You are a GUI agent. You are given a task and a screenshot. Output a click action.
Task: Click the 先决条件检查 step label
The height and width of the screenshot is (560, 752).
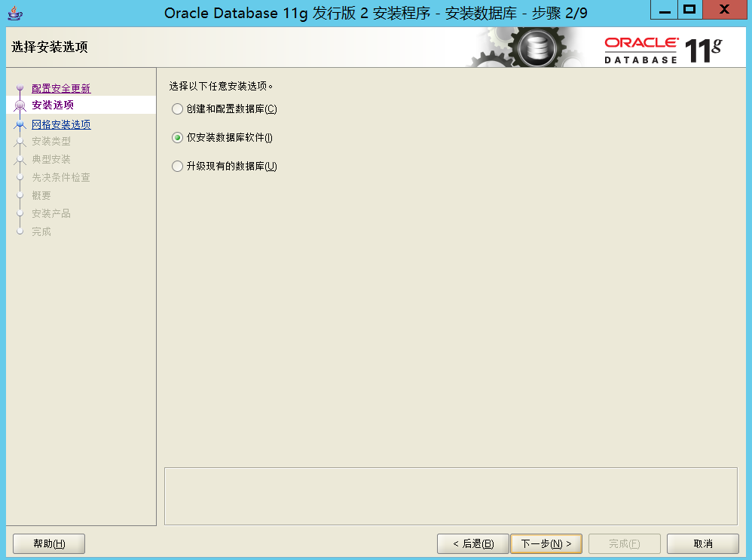tap(61, 177)
